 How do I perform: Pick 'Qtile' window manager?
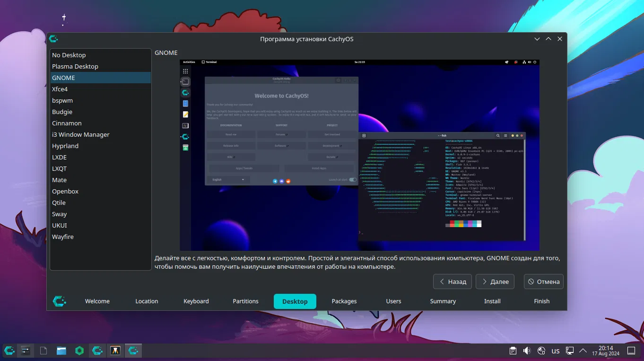point(101,203)
